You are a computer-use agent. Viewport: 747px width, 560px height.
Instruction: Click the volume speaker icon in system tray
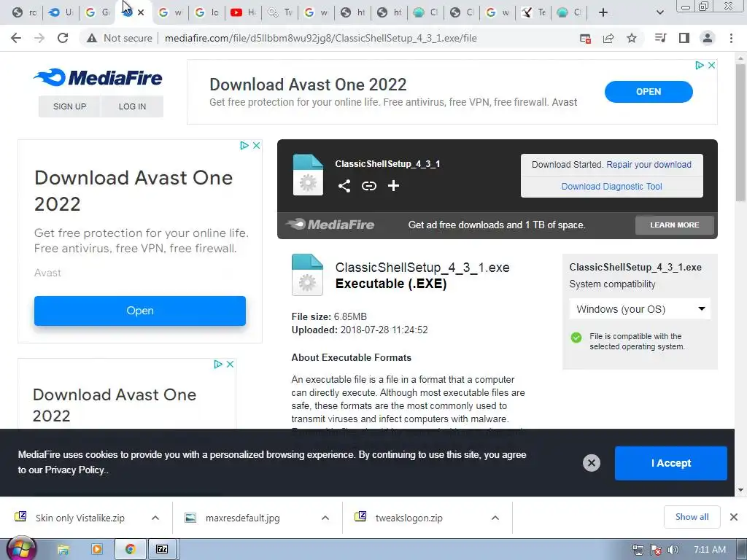click(x=673, y=550)
